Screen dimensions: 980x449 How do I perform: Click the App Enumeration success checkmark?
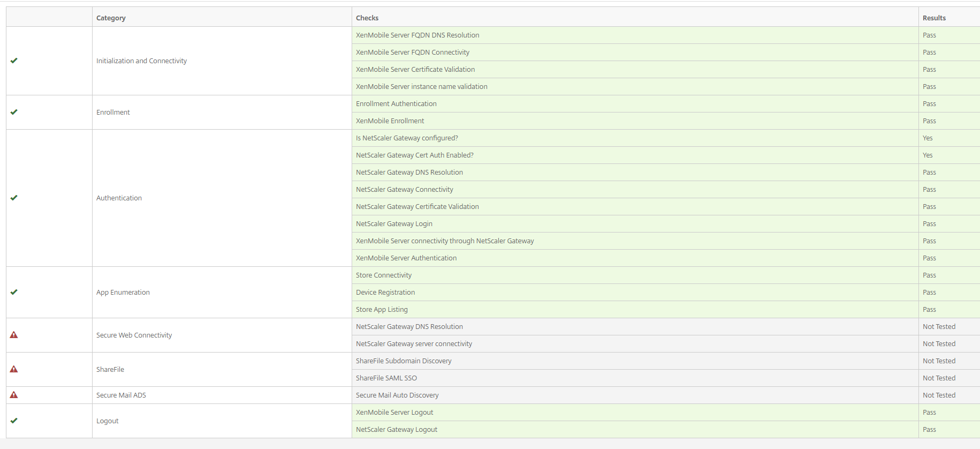point(14,292)
